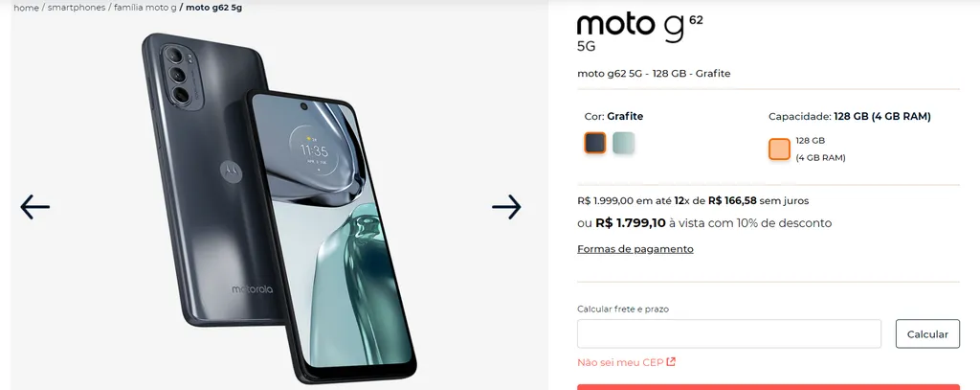Click the Motorola batwing logo on phone back
The width and height of the screenshot is (980, 390).
[x=232, y=171]
